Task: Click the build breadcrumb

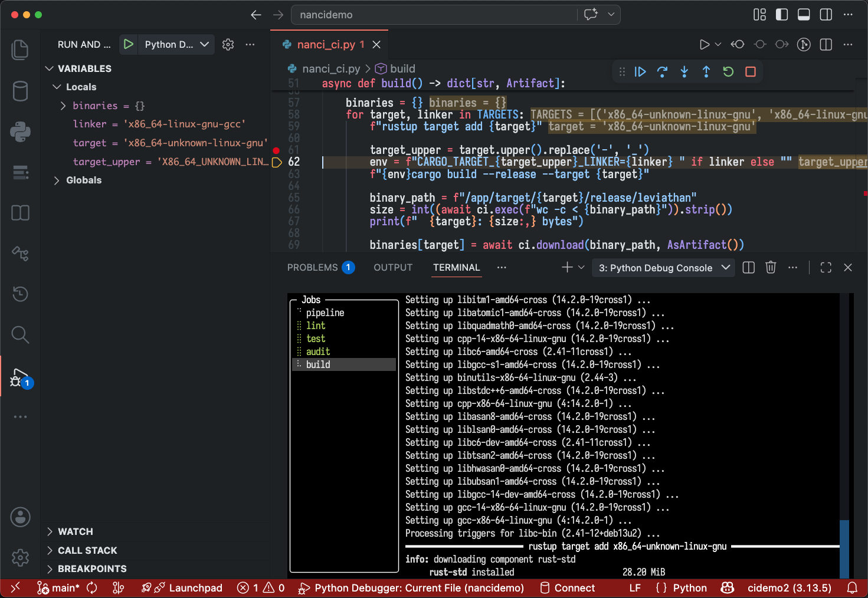Action: point(395,68)
